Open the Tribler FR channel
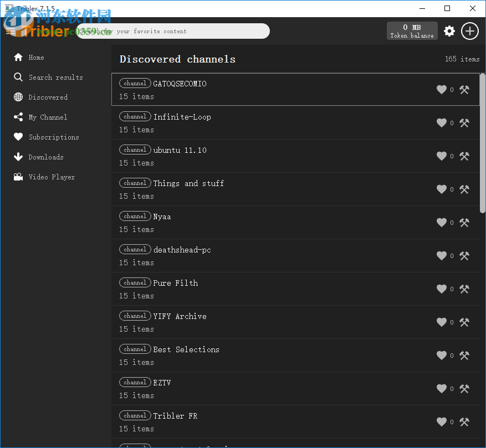 tap(295, 421)
